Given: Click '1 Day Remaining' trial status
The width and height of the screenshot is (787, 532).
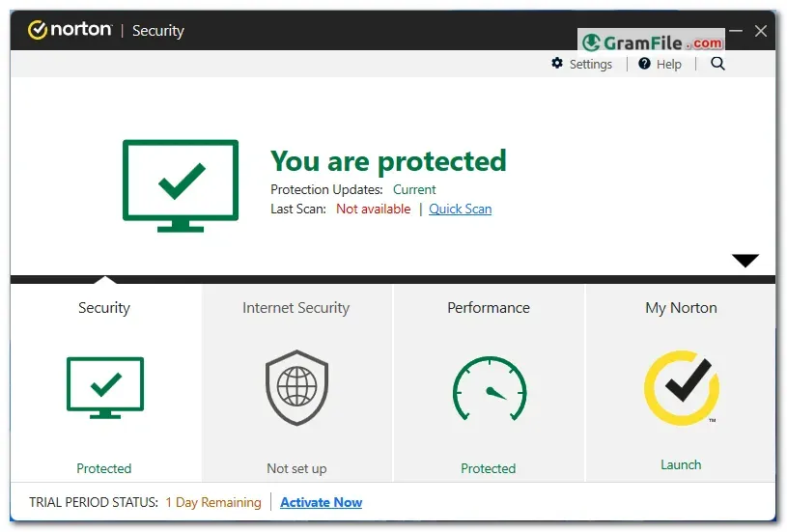Looking at the screenshot, I should (213, 502).
